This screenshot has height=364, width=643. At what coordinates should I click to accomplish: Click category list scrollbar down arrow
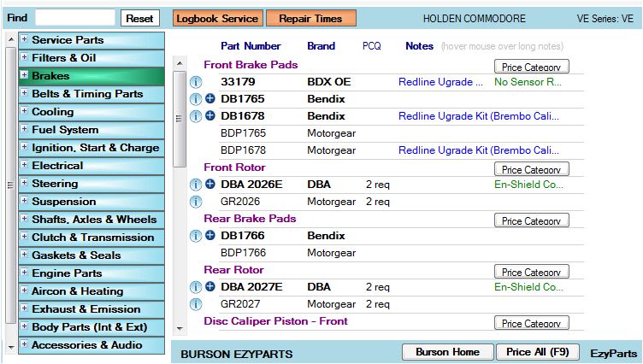pos(11,347)
